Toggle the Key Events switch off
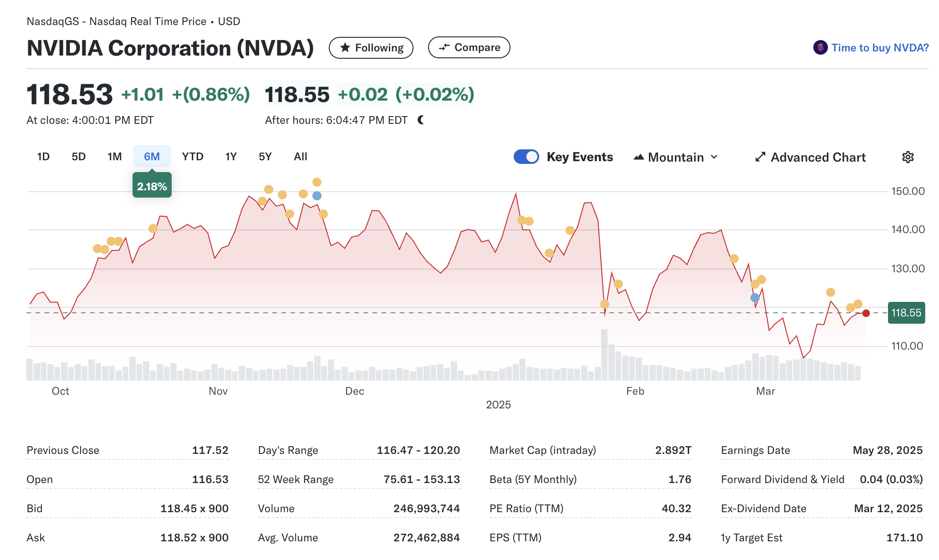This screenshot has width=939, height=560. tap(526, 157)
